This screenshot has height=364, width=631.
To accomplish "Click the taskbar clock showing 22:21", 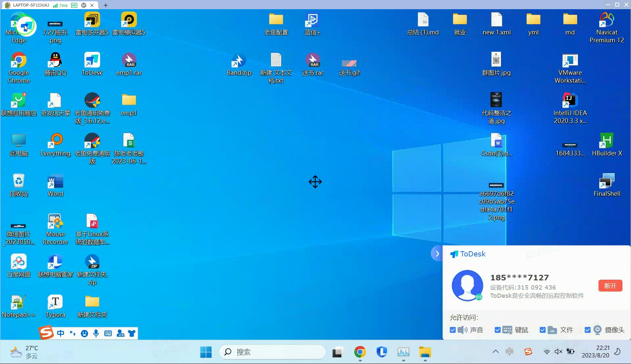I will click(595, 352).
